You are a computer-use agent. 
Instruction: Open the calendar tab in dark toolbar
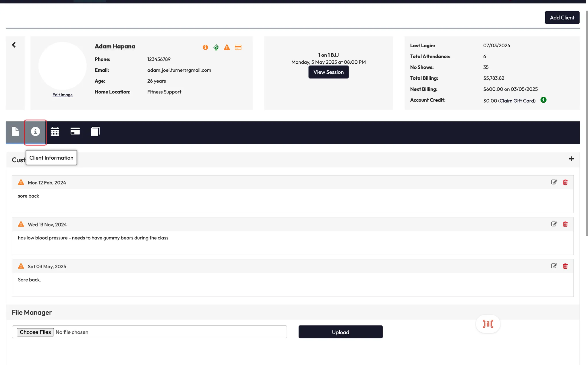(55, 132)
